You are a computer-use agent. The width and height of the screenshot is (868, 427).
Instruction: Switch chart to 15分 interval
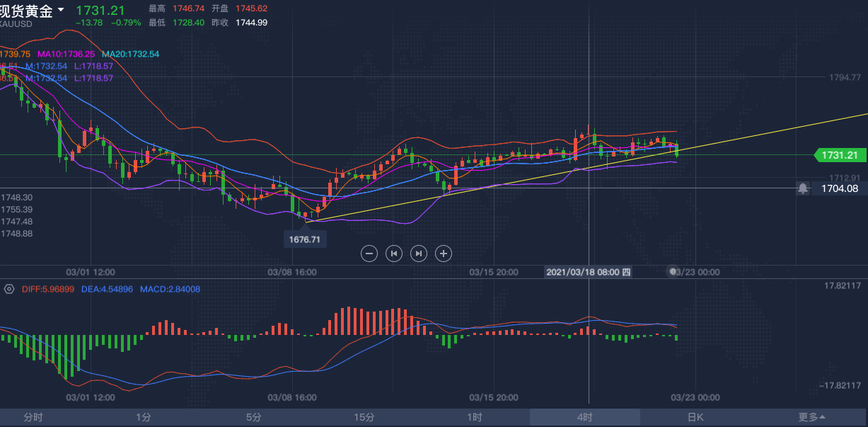[364, 417]
